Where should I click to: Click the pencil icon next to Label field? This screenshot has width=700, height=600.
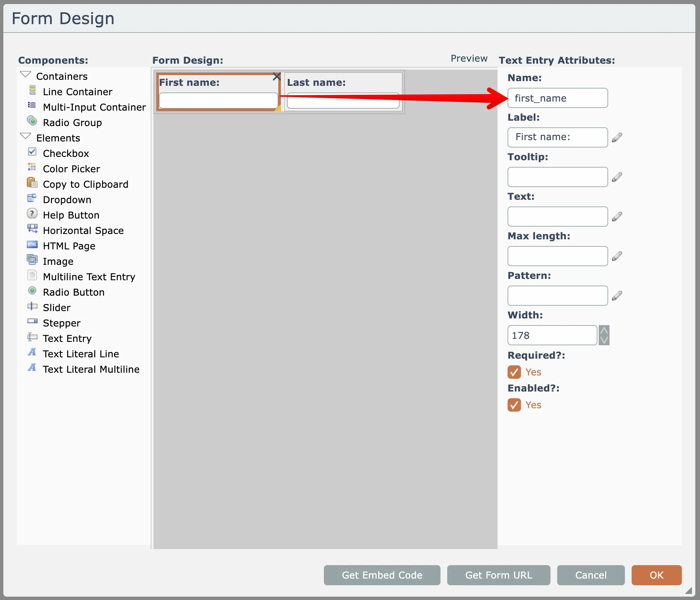(617, 137)
